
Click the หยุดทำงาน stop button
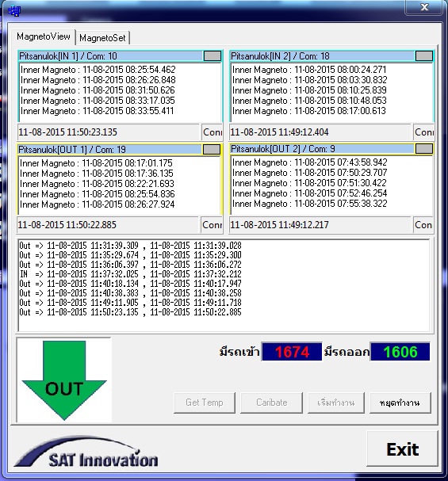coord(400,403)
